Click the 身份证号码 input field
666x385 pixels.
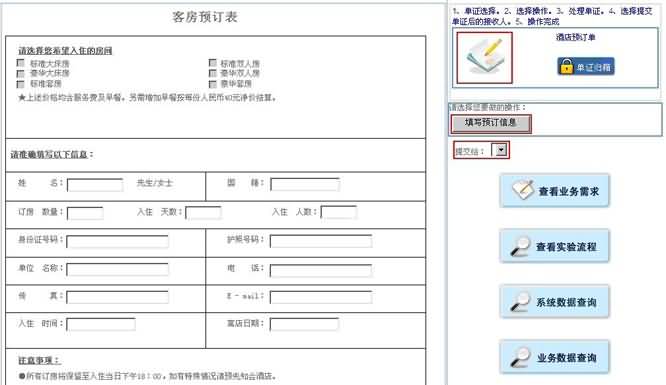tap(117, 241)
